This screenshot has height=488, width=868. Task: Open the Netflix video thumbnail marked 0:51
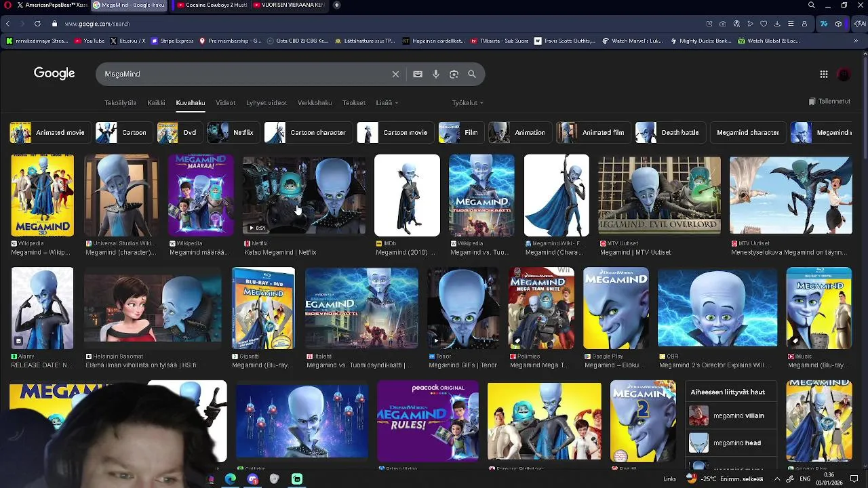(304, 195)
